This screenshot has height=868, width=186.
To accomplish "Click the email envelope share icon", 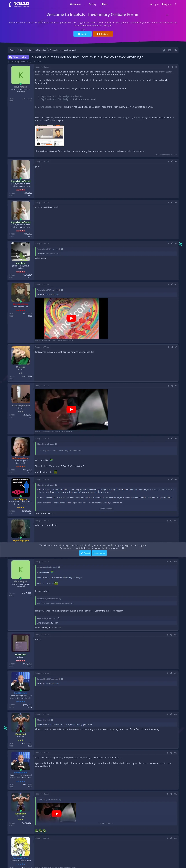I will pyautogui.click(x=170, y=50).
